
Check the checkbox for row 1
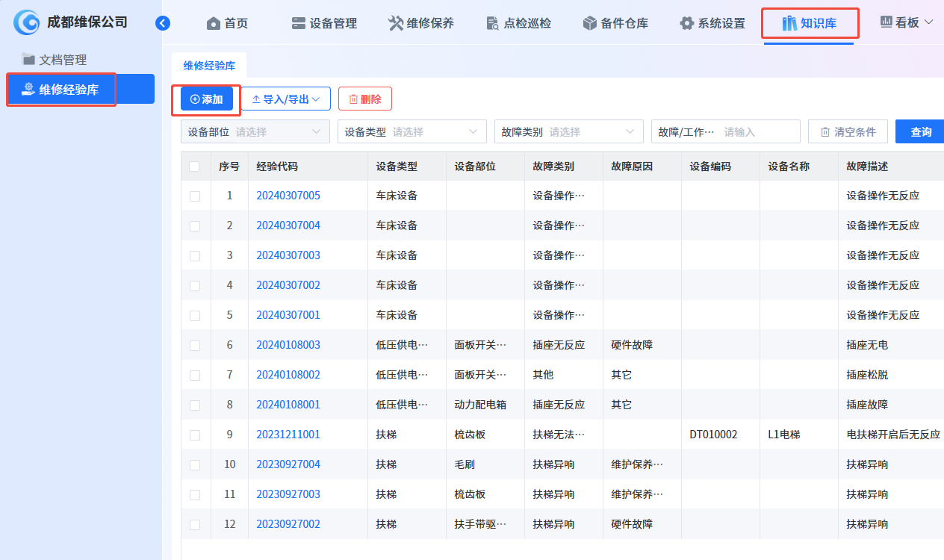(x=195, y=196)
